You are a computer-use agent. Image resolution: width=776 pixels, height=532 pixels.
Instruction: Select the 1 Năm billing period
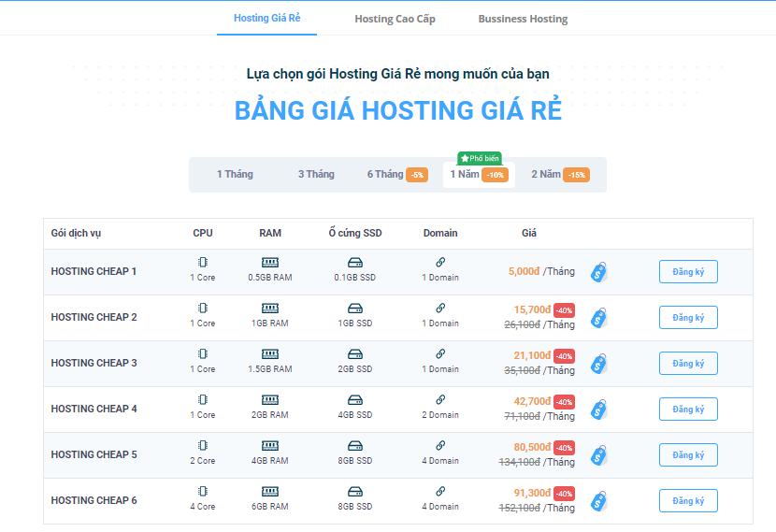479,174
